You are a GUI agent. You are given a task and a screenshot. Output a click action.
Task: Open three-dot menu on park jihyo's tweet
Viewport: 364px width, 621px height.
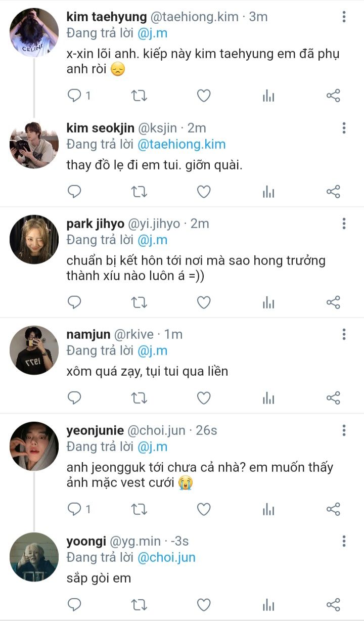click(344, 224)
